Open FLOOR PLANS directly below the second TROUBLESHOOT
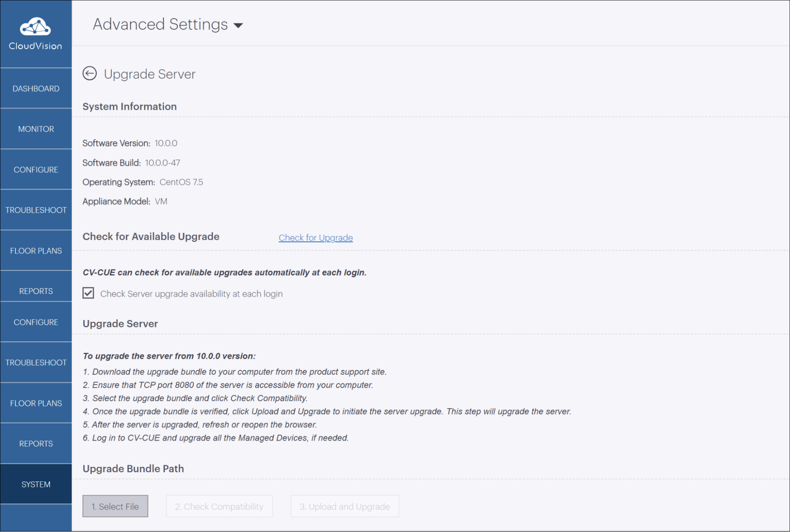The width and height of the screenshot is (790, 532). tap(36, 403)
